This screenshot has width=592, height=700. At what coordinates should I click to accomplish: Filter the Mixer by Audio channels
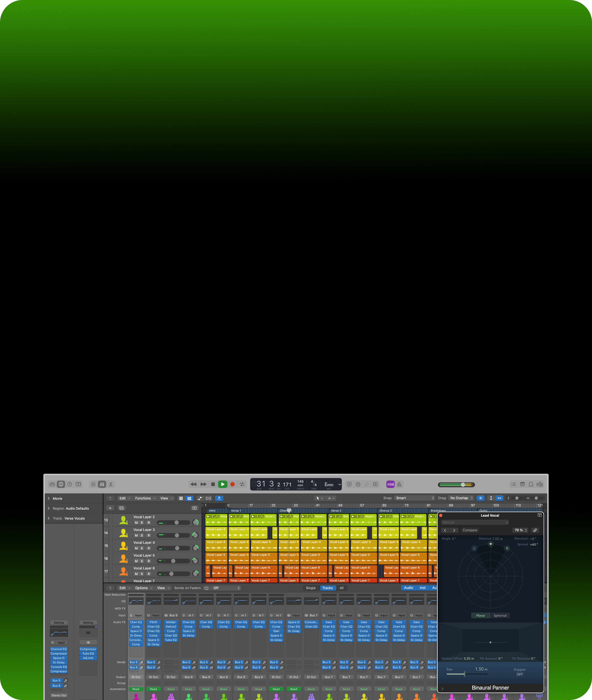tap(409, 588)
